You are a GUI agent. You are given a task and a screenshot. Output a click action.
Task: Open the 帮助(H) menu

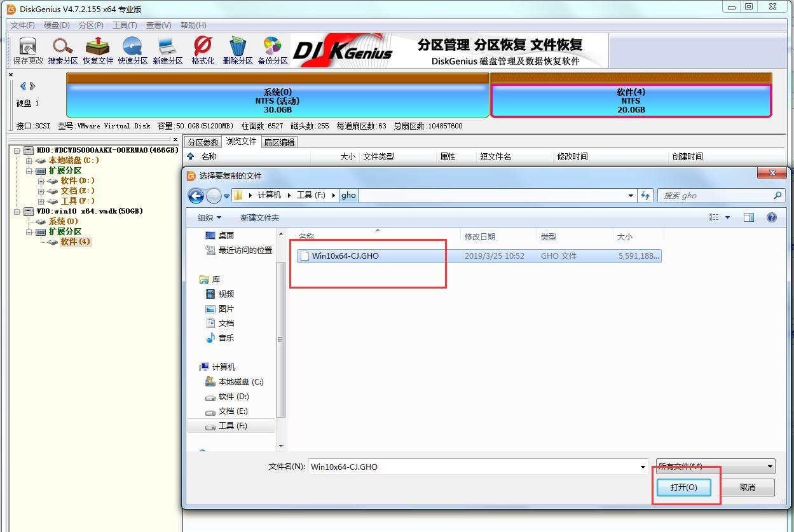pos(193,25)
